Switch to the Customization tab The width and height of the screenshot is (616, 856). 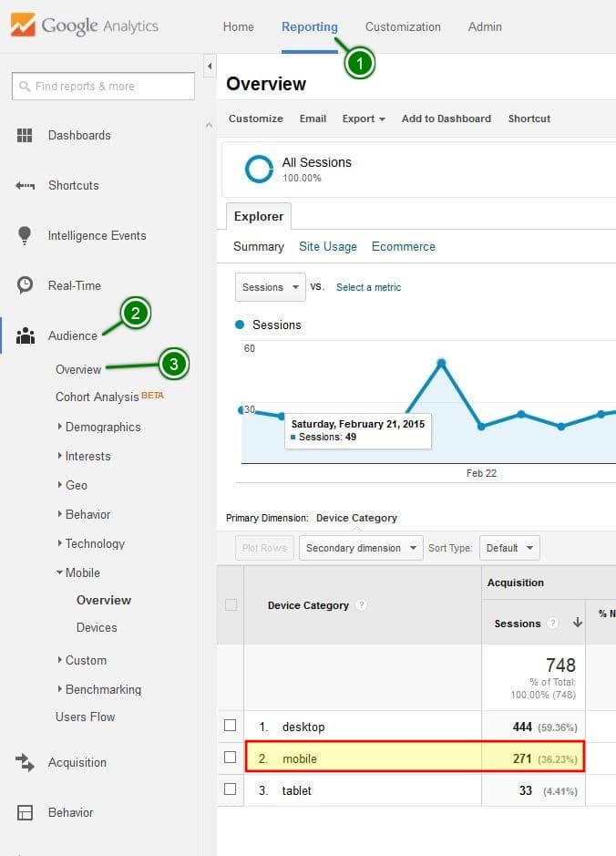point(403,26)
